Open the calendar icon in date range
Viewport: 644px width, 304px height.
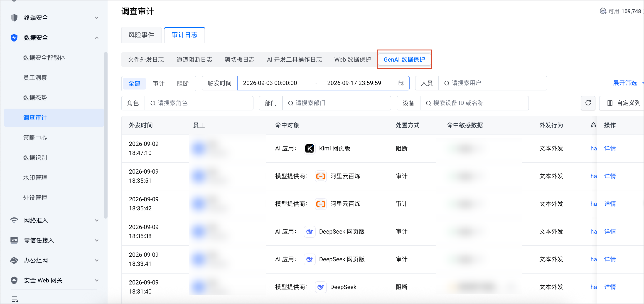point(401,83)
